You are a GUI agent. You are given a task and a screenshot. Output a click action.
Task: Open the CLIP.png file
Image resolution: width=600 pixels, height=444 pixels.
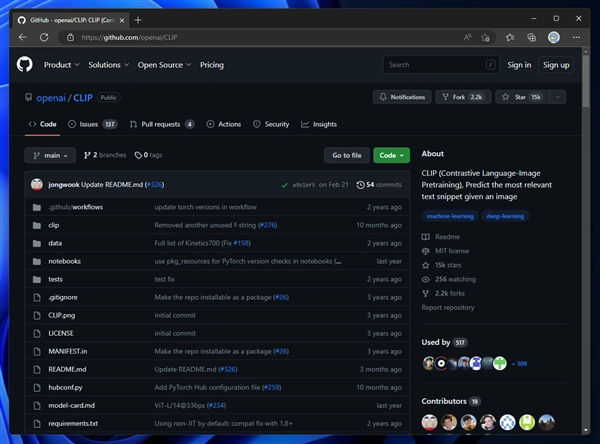(x=62, y=315)
